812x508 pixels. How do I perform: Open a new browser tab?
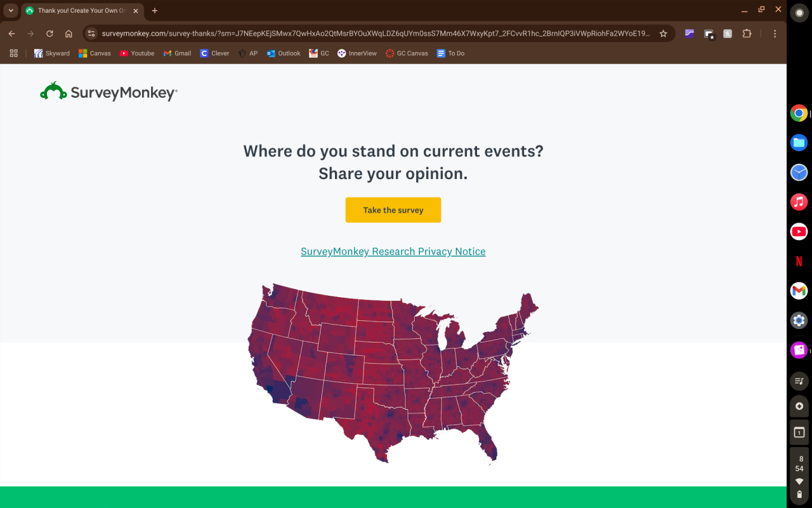pos(155,11)
